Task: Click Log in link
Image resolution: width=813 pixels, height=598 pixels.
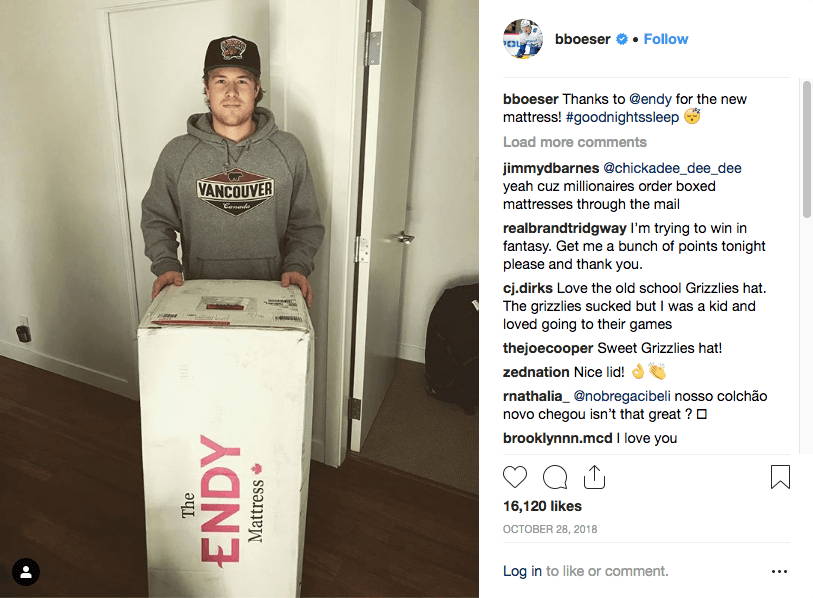Action: tap(522, 571)
